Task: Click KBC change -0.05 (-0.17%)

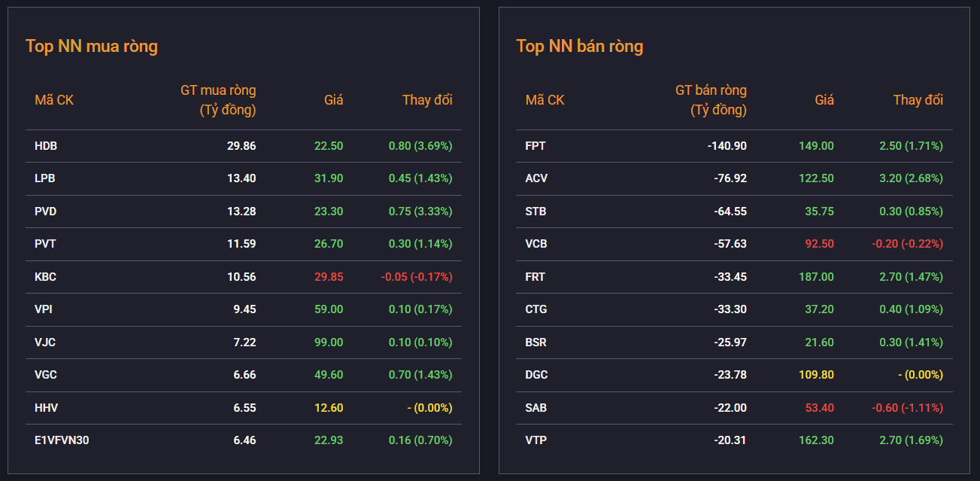Action: coord(417,277)
